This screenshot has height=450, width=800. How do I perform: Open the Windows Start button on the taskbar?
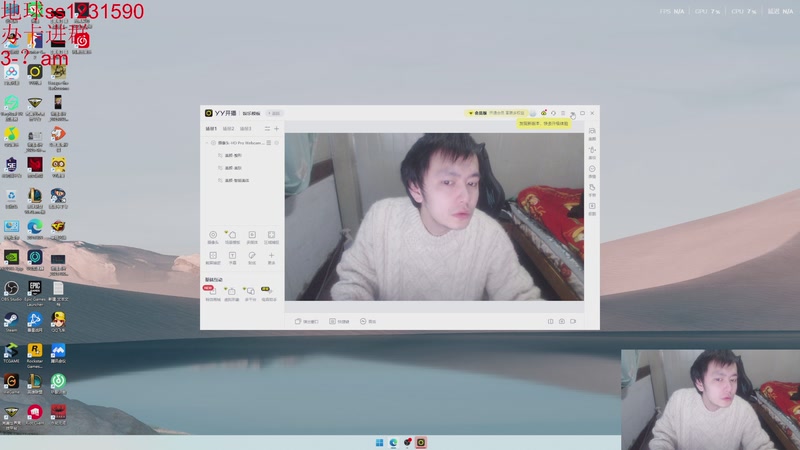[x=379, y=442]
